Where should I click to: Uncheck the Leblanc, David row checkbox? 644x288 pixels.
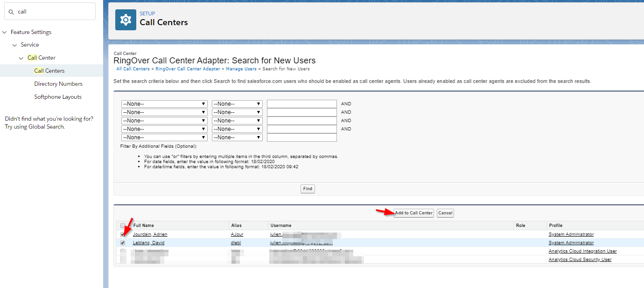tap(123, 243)
